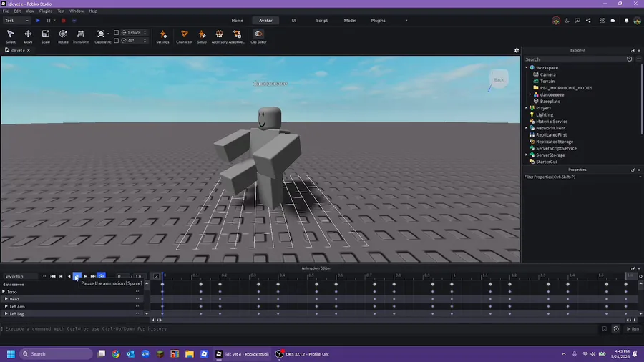Screen dimensions: 644x362
Task: Pause the animation playback
Action: tap(77, 276)
